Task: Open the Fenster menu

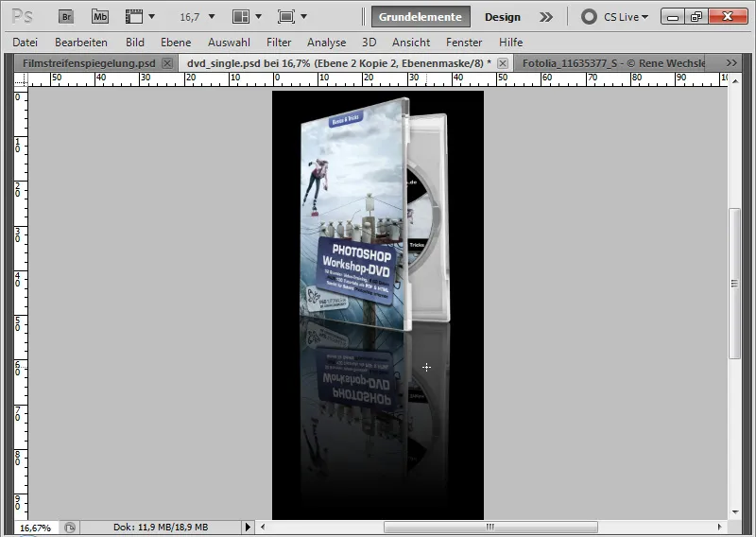Action: (464, 43)
